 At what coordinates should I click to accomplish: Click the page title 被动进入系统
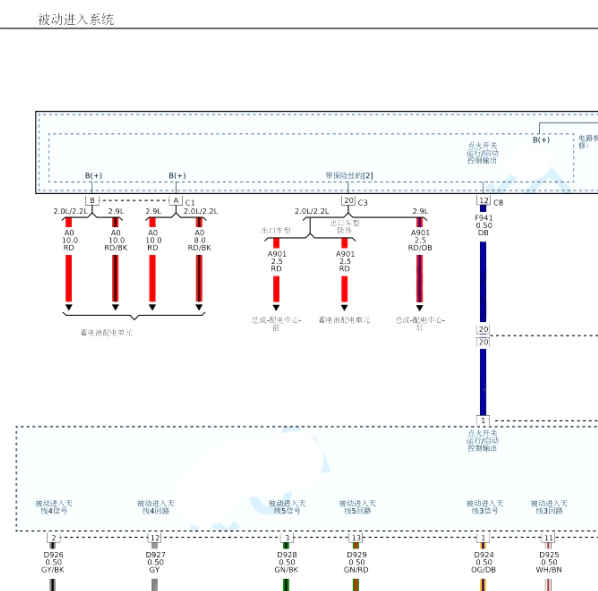tap(76, 19)
